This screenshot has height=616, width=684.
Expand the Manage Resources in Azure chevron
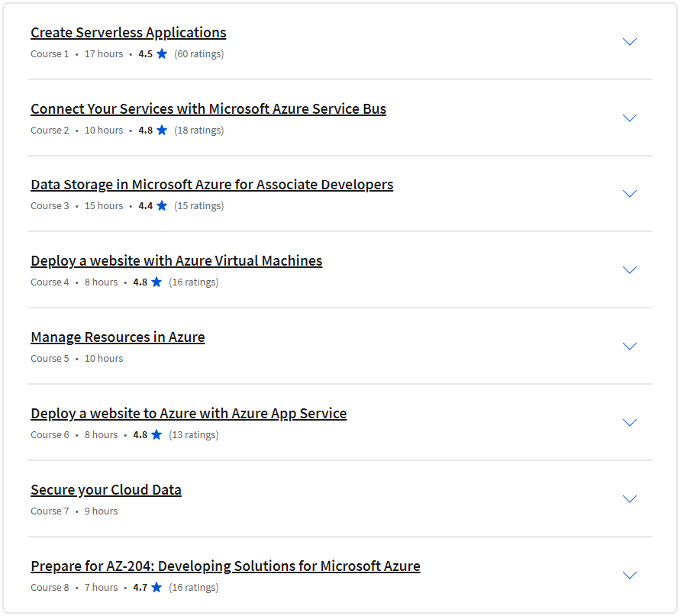coord(630,346)
